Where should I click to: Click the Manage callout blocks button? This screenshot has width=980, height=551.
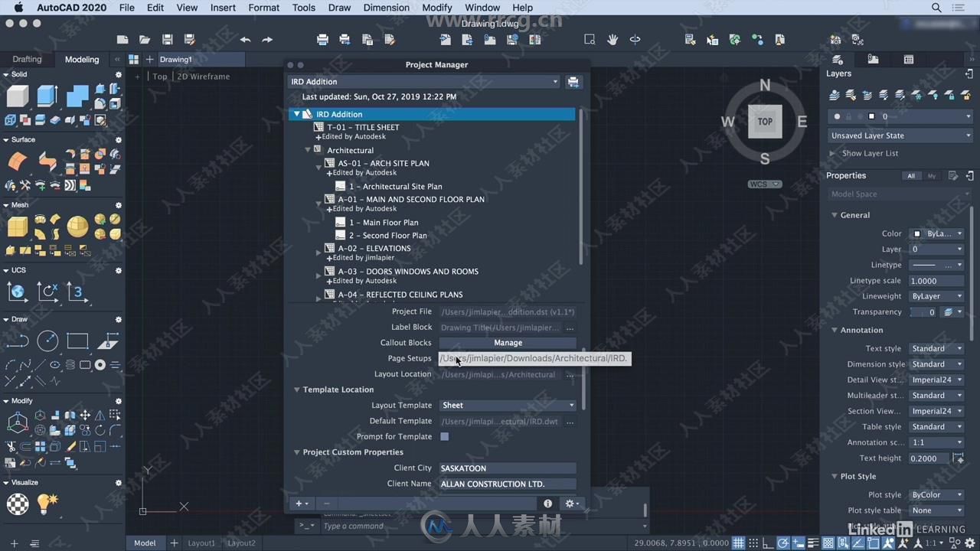point(508,343)
